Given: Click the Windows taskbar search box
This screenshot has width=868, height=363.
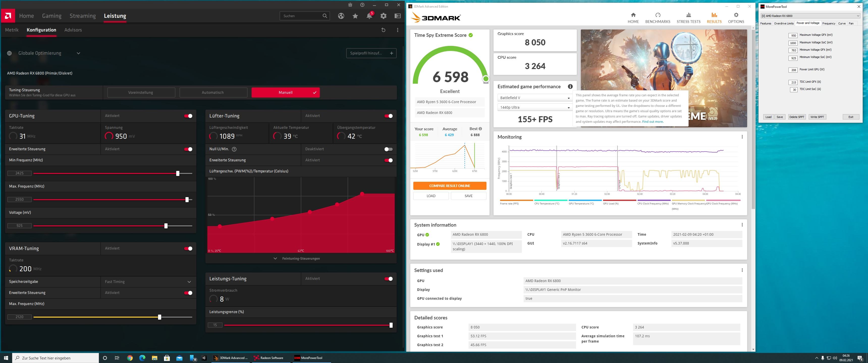Looking at the screenshot, I should (56, 358).
